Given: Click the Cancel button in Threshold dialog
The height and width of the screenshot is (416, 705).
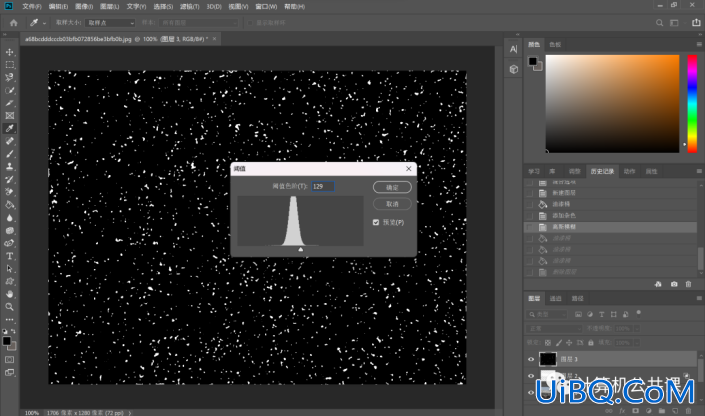Looking at the screenshot, I should tap(392, 204).
